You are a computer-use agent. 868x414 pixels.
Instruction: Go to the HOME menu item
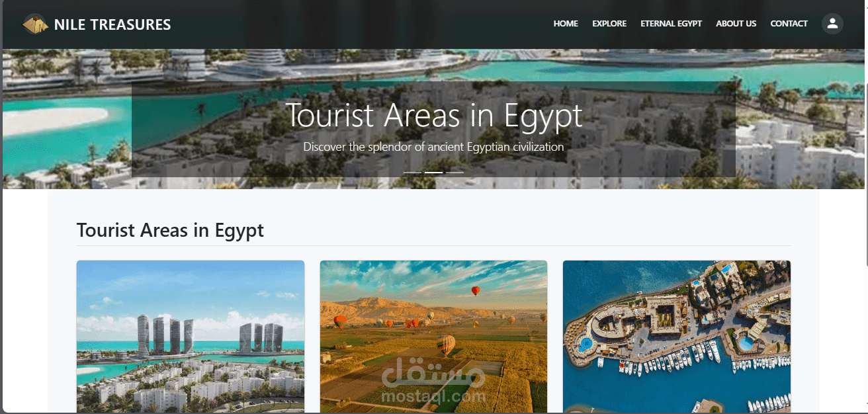coord(566,24)
